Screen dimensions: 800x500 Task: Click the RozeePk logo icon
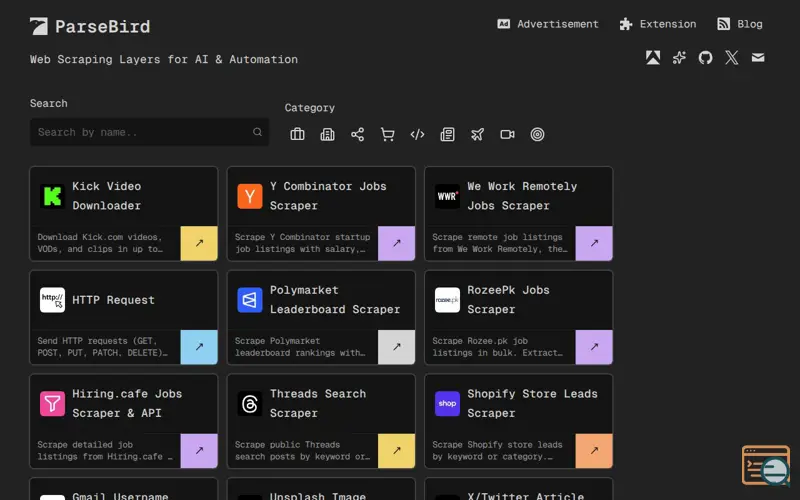click(447, 300)
